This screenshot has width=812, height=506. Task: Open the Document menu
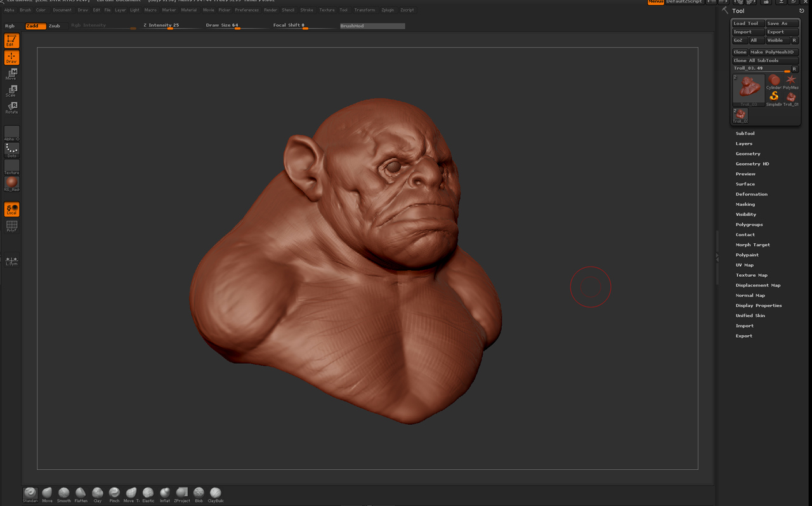pos(62,10)
